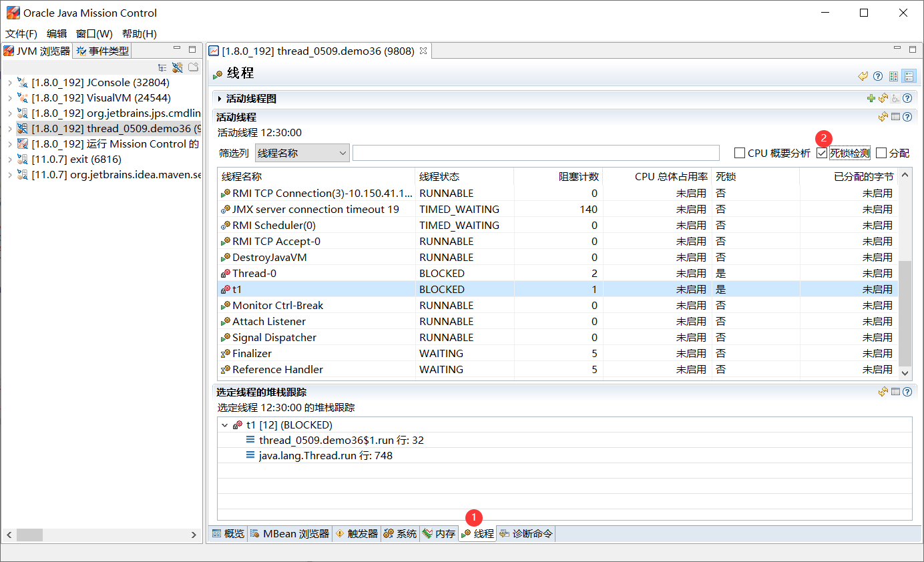The width and height of the screenshot is (924, 562).
Task: Open help icon for 选定线程的堆栈跟踪 section
Action: coord(907,392)
